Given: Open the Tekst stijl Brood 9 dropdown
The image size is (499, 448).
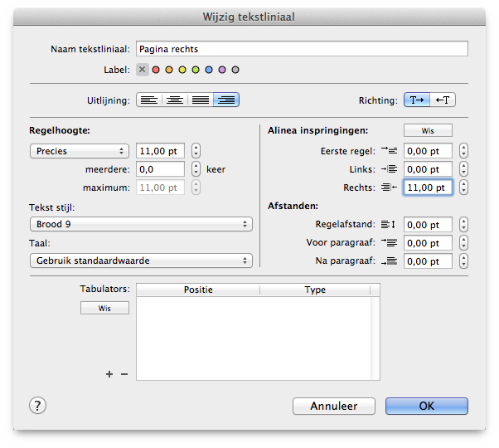Looking at the screenshot, I should [141, 224].
